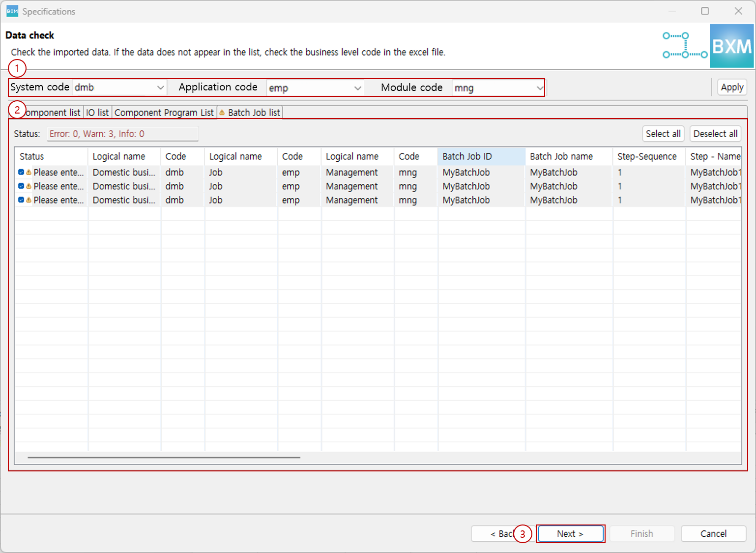Screen dimensions: 756x553
Task: Click the table's horizontal scrollbar
Action: (x=164, y=457)
